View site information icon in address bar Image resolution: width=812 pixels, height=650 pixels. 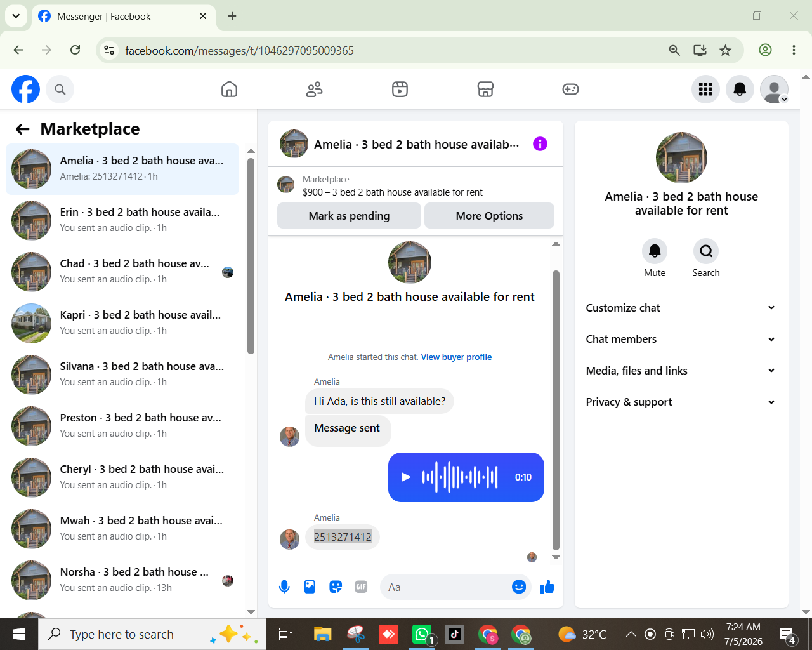click(109, 50)
